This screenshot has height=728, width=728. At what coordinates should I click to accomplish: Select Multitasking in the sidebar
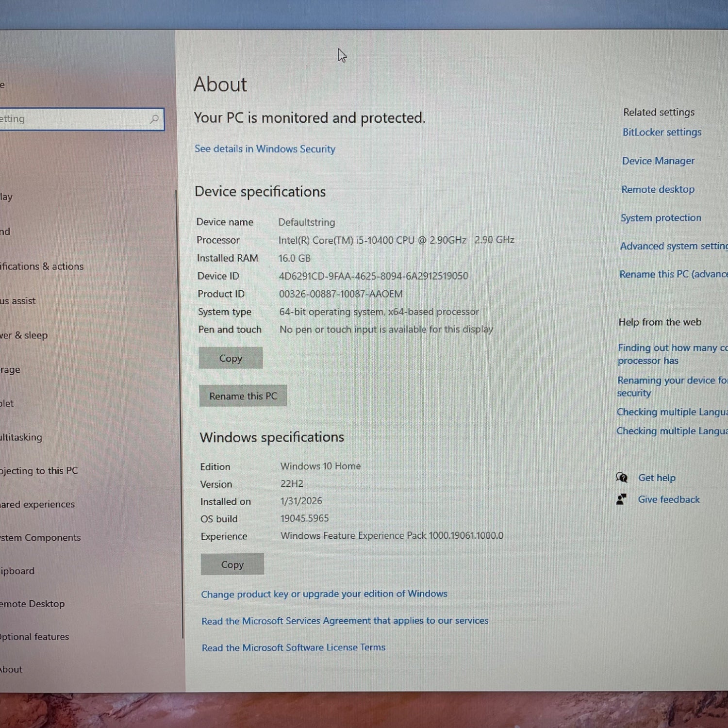[x=21, y=437]
